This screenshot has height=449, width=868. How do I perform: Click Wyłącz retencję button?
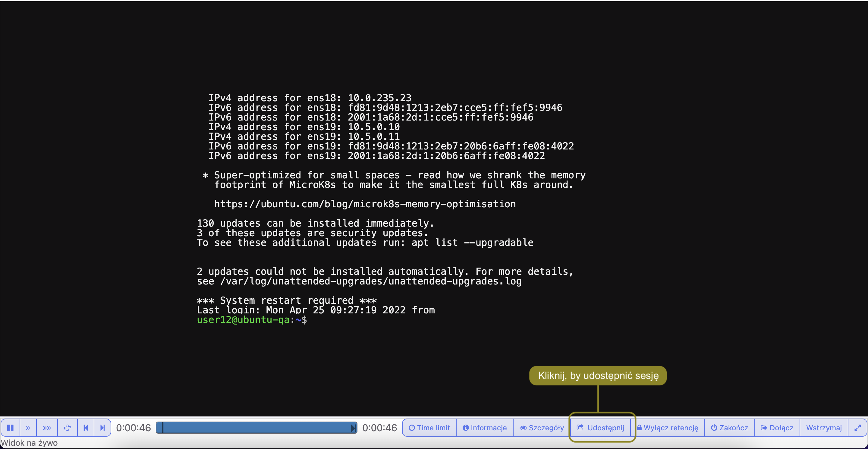(x=668, y=427)
